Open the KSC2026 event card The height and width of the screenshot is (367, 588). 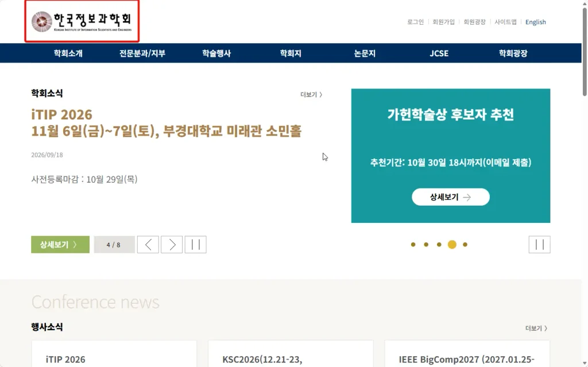click(x=291, y=354)
